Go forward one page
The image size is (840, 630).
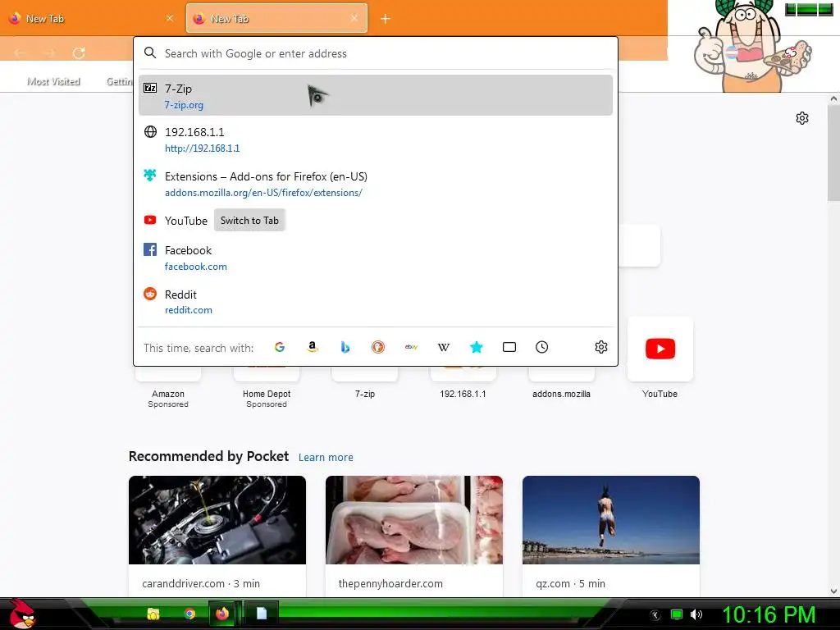[49, 53]
